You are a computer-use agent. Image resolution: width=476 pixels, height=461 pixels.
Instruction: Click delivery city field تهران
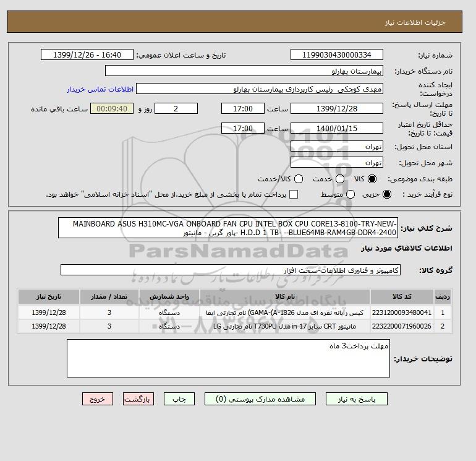(337, 162)
